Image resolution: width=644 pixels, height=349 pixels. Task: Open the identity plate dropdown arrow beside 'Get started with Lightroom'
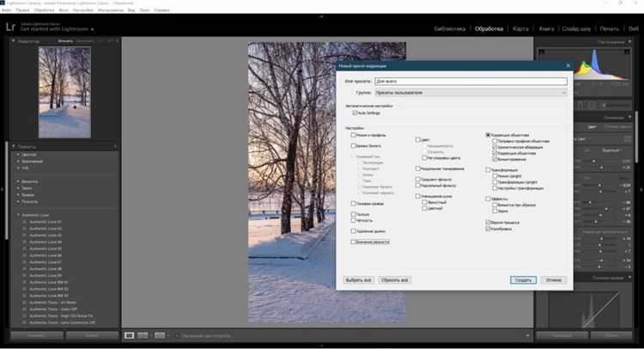[x=93, y=29]
